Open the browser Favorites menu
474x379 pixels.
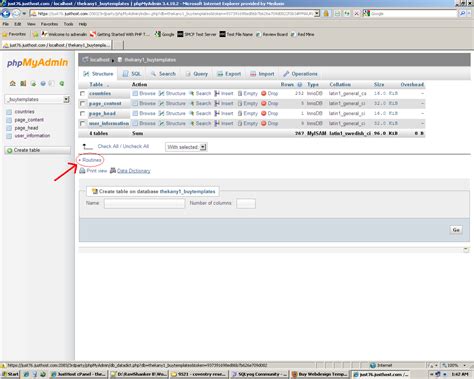tap(49, 24)
